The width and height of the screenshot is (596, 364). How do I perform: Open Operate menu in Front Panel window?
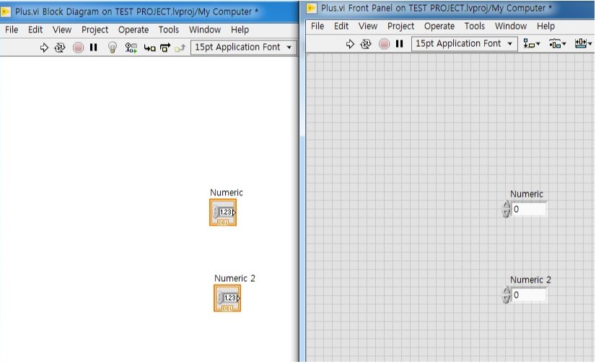pos(439,26)
